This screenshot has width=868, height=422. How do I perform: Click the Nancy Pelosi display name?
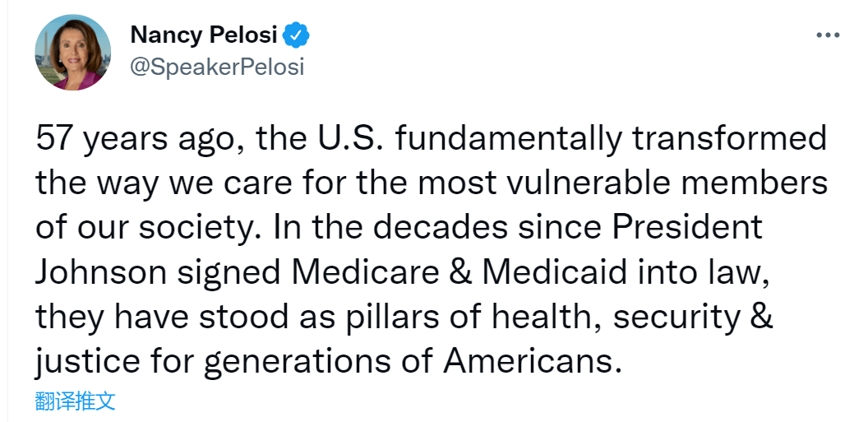[205, 36]
